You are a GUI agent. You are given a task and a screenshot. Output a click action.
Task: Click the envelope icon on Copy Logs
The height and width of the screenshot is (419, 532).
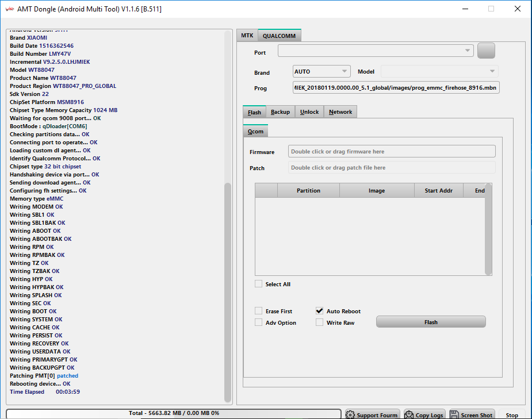[x=409, y=414]
